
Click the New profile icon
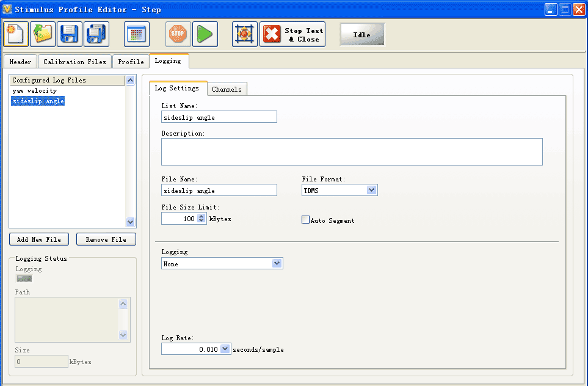[16, 34]
